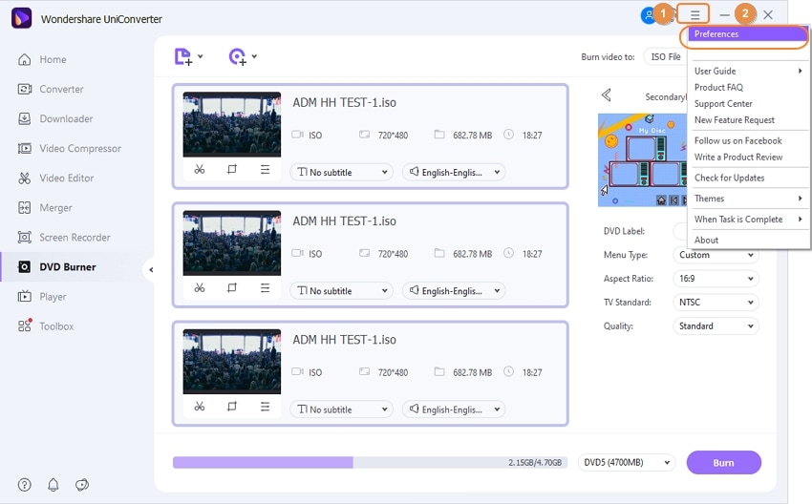Open the Merger tool

[x=45, y=207]
